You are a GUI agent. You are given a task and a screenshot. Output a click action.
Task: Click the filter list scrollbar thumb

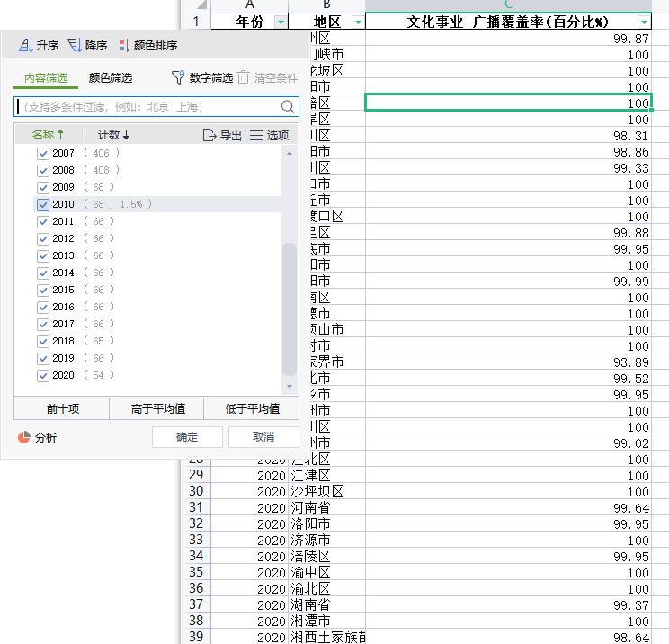[x=290, y=309]
